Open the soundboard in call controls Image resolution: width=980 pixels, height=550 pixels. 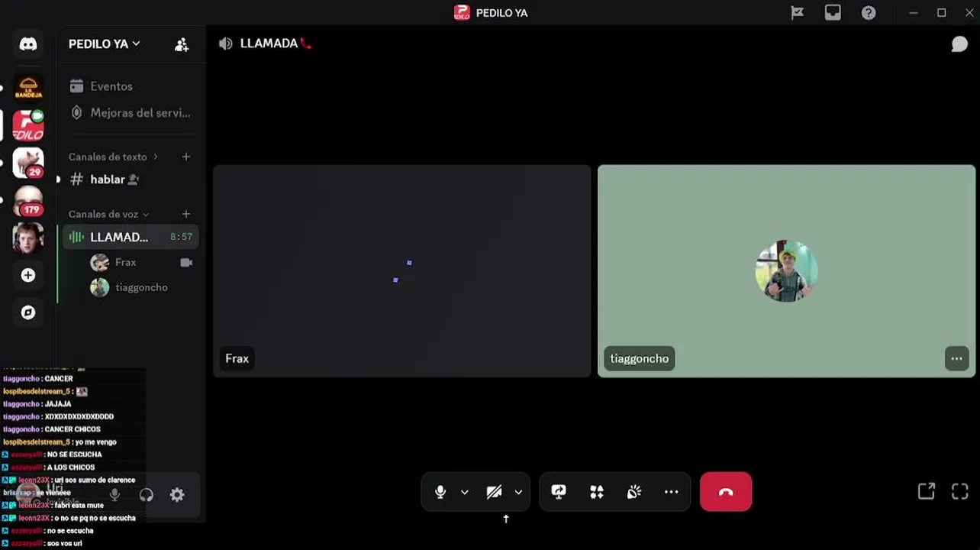pyautogui.click(x=634, y=492)
